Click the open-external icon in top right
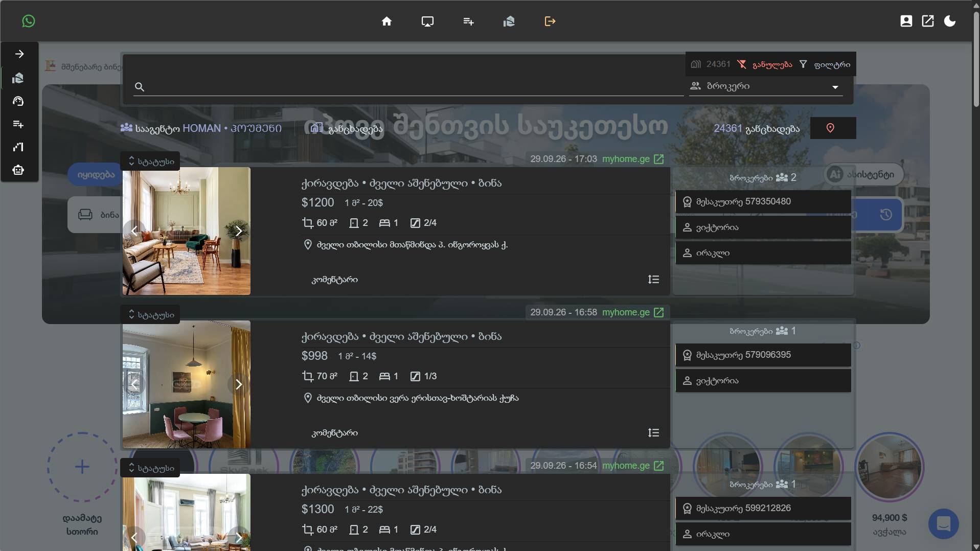Screen dimensions: 980x551 (x=927, y=21)
